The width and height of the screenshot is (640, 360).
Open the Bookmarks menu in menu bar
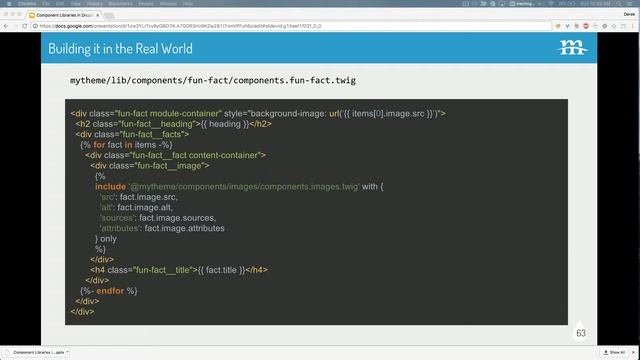[121, 3]
